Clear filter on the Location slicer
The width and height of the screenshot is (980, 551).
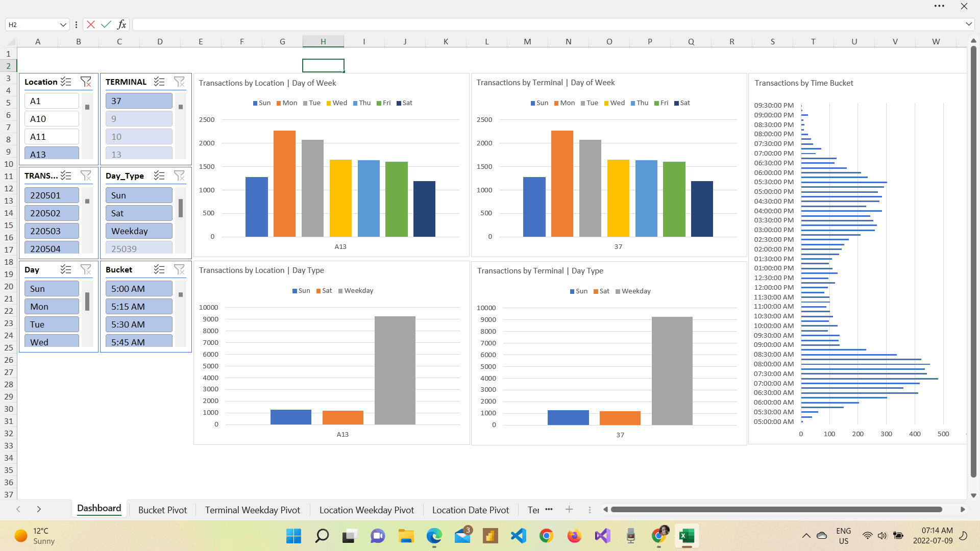pos(86,82)
